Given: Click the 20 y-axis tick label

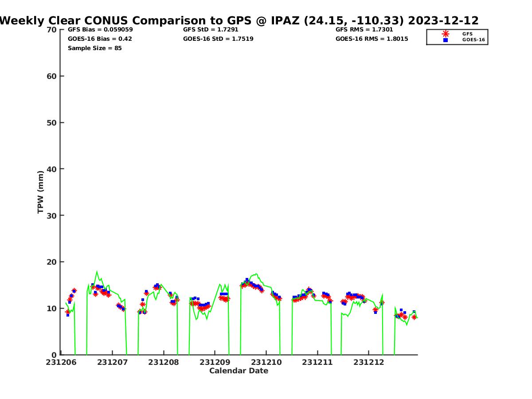Looking at the screenshot, I should point(51,262).
